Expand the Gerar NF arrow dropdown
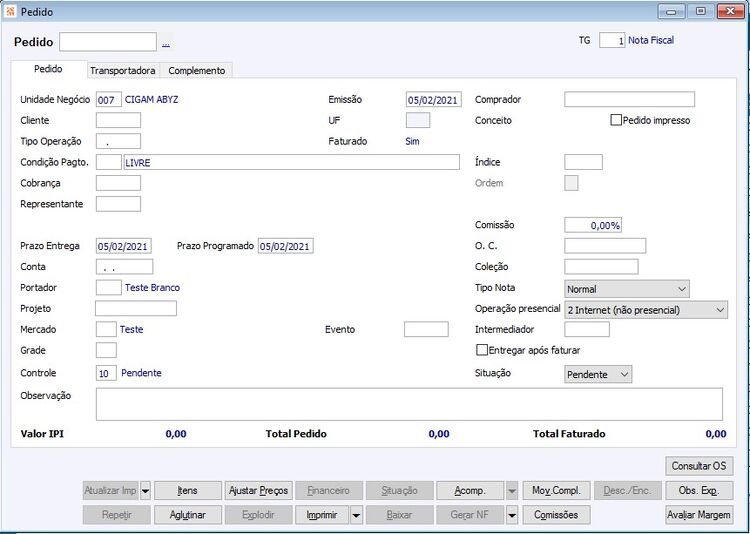The width and height of the screenshot is (750, 534). click(512, 515)
